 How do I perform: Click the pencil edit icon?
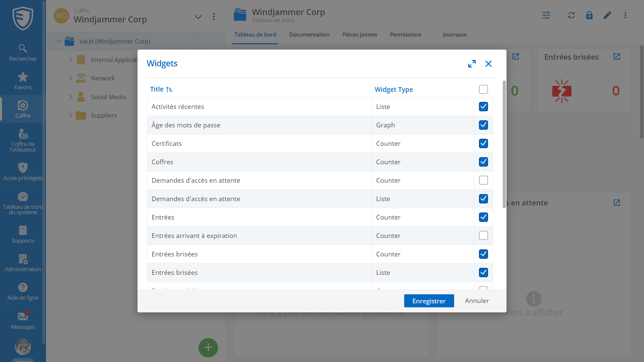[x=607, y=15]
